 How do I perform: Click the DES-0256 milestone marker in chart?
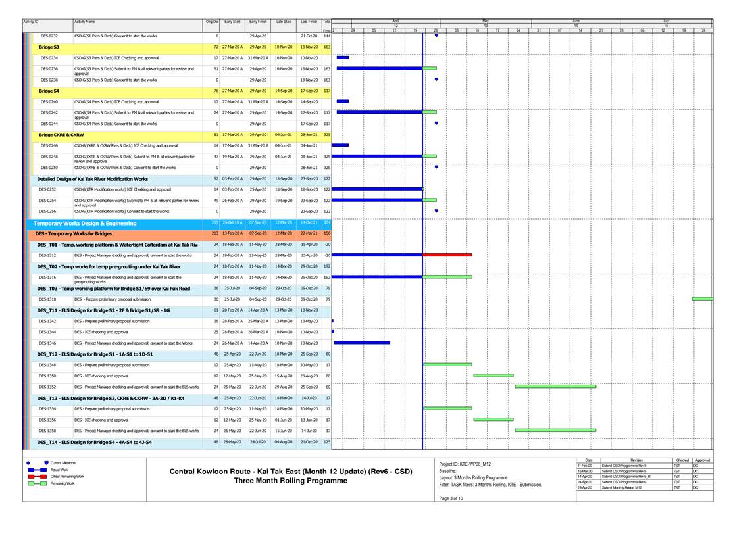pos(436,212)
